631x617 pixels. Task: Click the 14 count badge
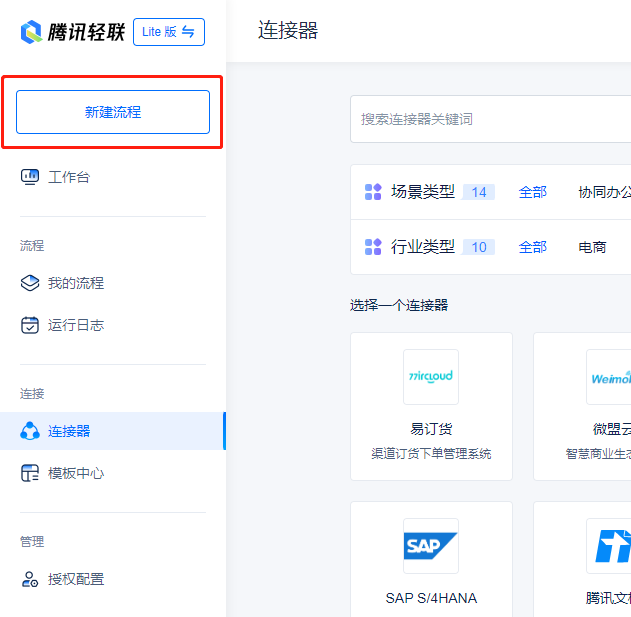pos(479,192)
